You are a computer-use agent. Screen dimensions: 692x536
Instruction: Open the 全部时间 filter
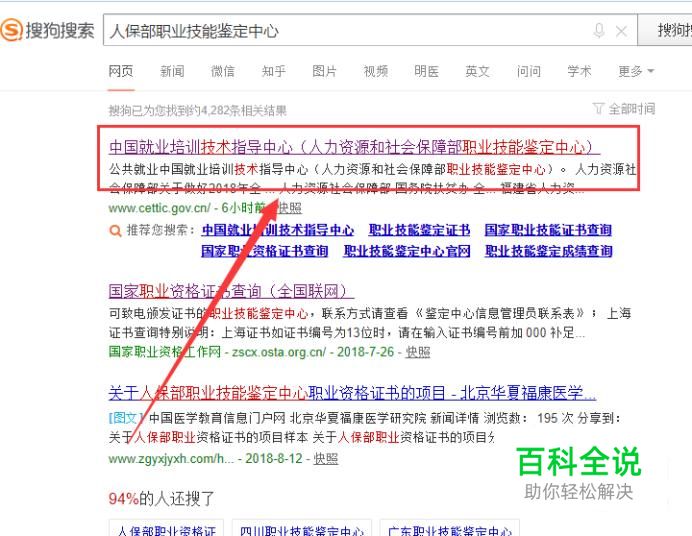click(624, 109)
